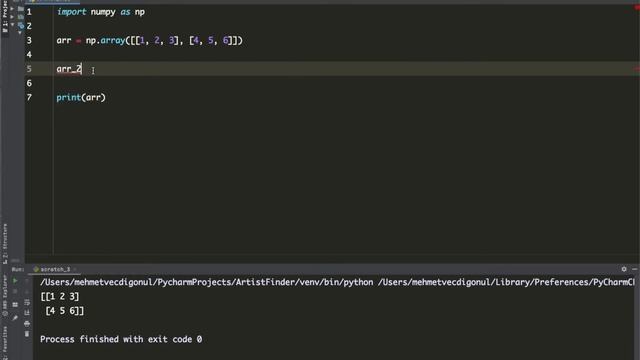The image size is (640, 360).
Task: Toggle soft-wrap icon in the Run console toolbar
Action: point(27,303)
